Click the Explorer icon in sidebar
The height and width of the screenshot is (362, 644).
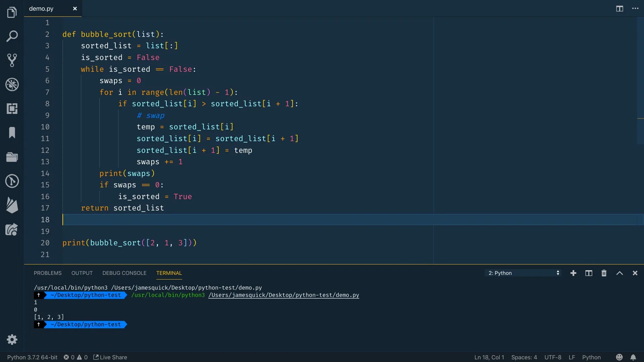pyautogui.click(x=12, y=11)
